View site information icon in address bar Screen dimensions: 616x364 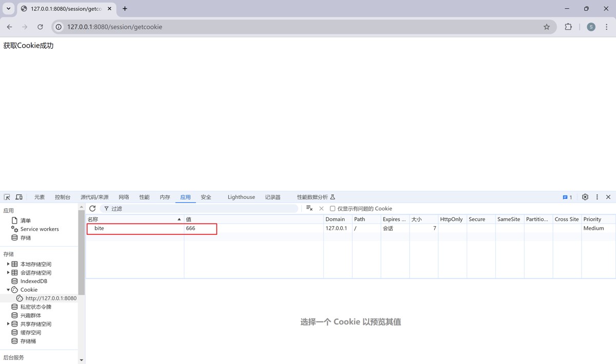click(x=59, y=27)
